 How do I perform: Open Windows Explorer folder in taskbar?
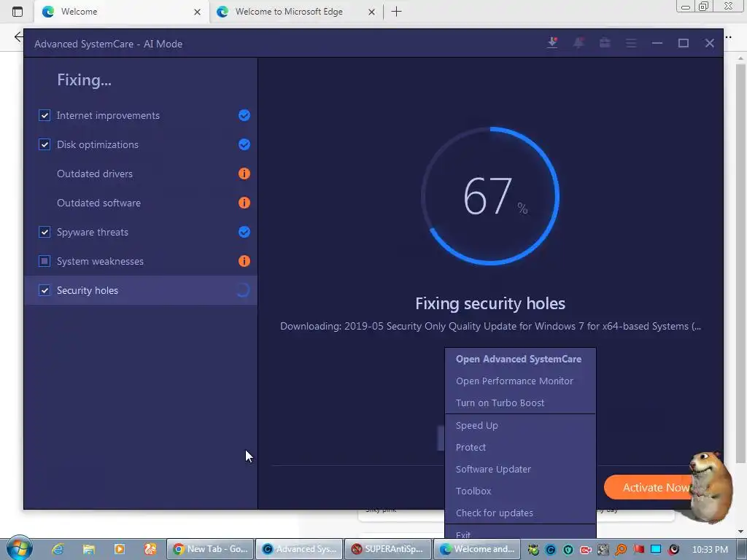[x=88, y=549]
